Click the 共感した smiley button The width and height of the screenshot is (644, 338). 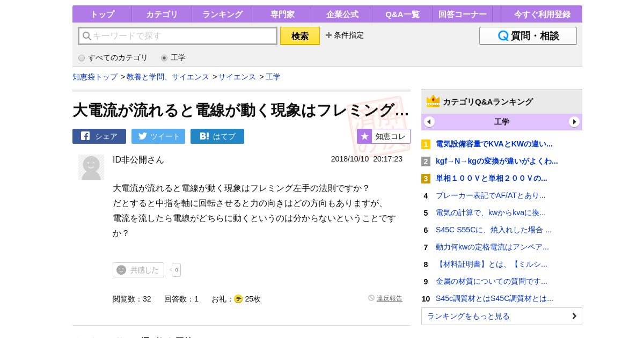138,270
